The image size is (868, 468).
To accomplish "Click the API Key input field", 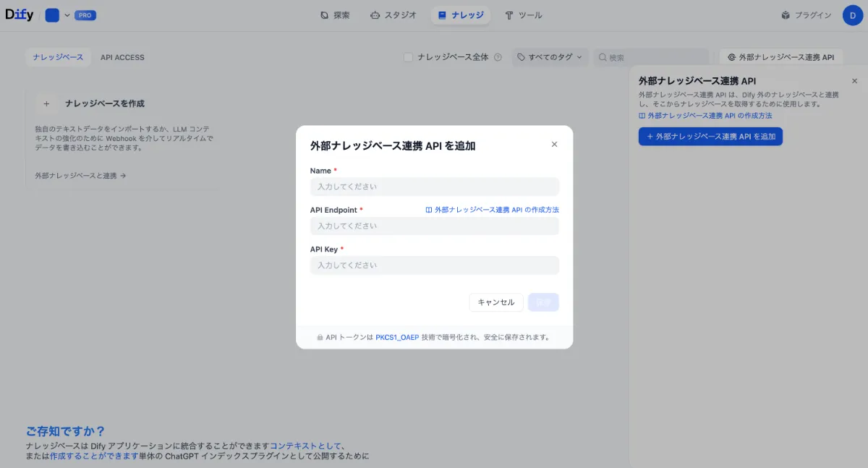I will (435, 265).
